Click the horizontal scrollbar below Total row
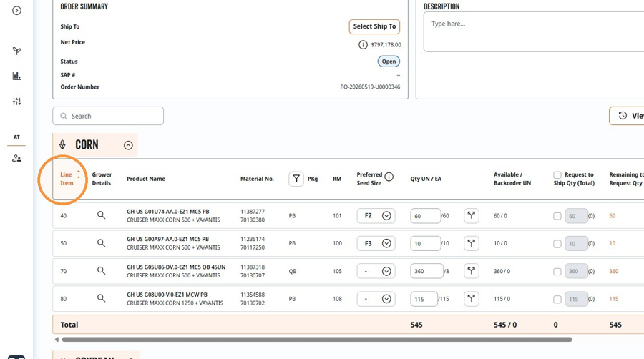 (x=317, y=339)
